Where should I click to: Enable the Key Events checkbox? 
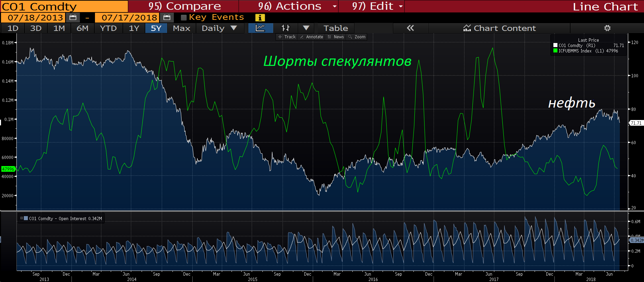pyautogui.click(x=184, y=17)
